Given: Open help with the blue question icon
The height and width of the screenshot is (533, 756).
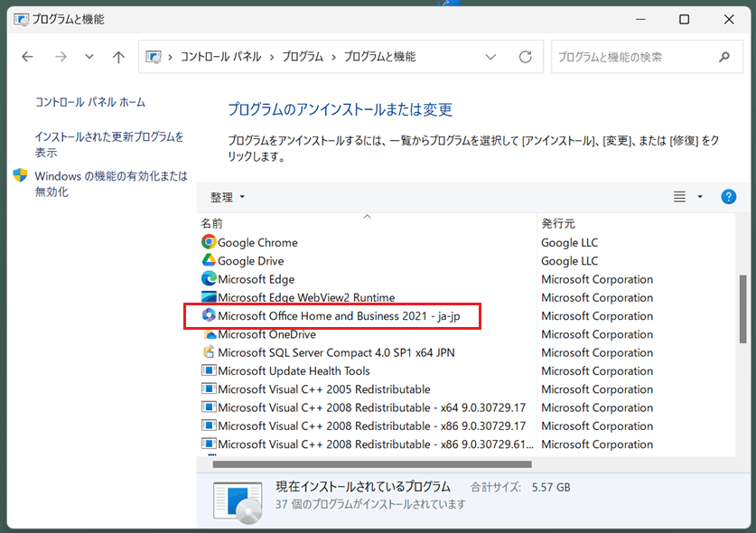Looking at the screenshot, I should pos(729,197).
